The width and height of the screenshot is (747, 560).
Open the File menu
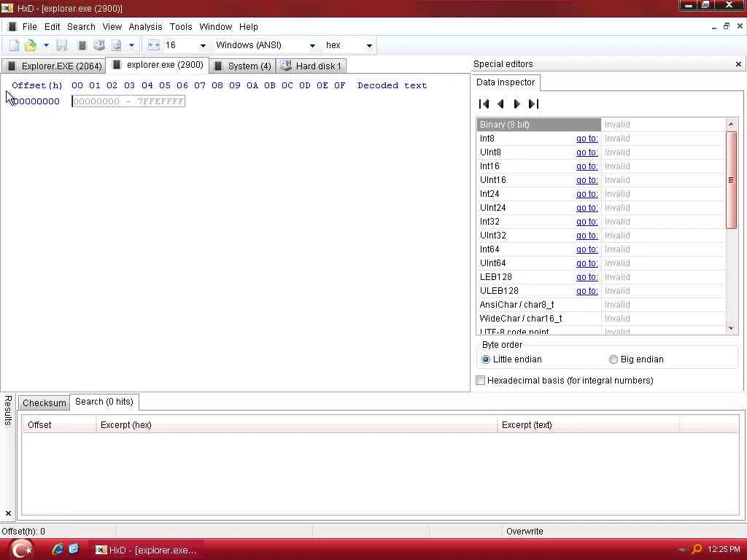pos(29,27)
